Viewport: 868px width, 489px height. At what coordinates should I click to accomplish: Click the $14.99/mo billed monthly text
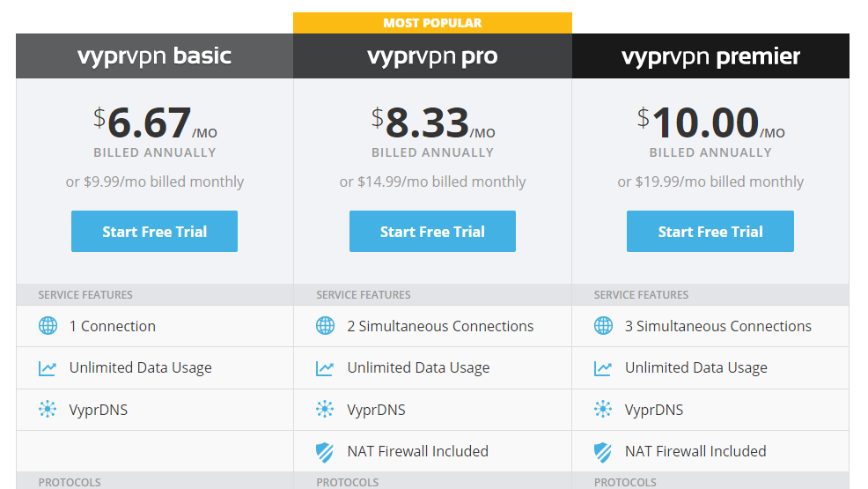click(x=442, y=182)
